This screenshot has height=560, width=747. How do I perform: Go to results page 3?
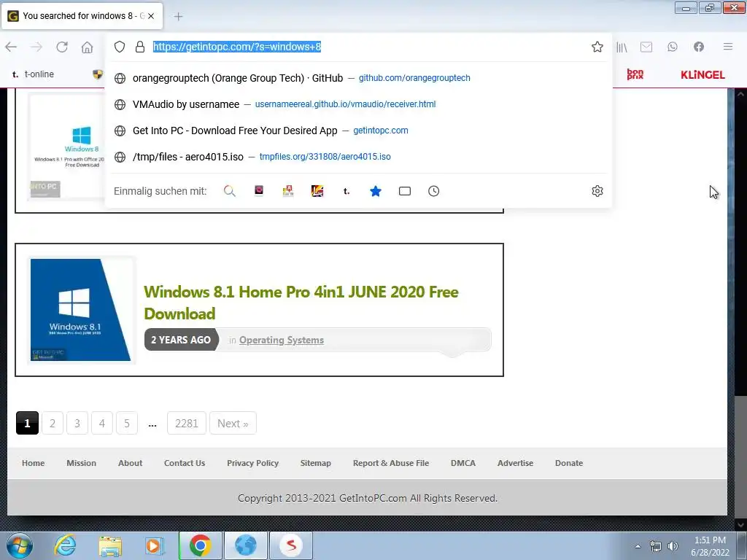pyautogui.click(x=77, y=424)
